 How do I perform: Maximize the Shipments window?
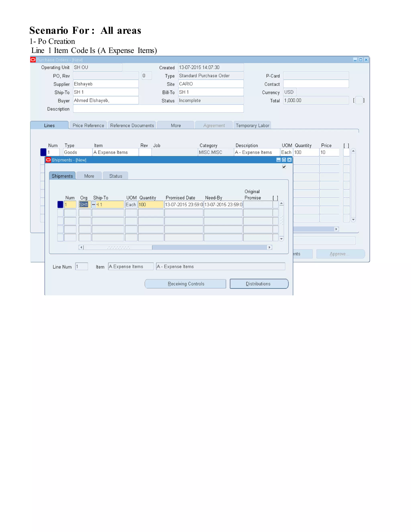284,160
